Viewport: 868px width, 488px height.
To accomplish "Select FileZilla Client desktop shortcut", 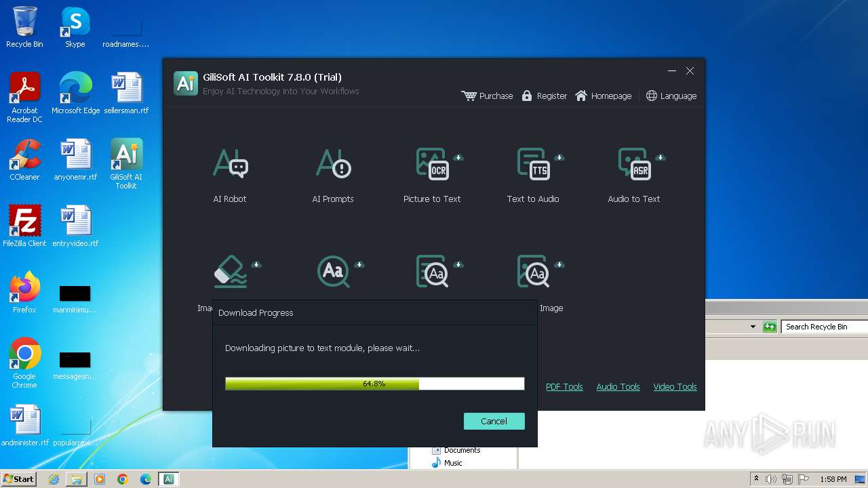I will (x=24, y=226).
